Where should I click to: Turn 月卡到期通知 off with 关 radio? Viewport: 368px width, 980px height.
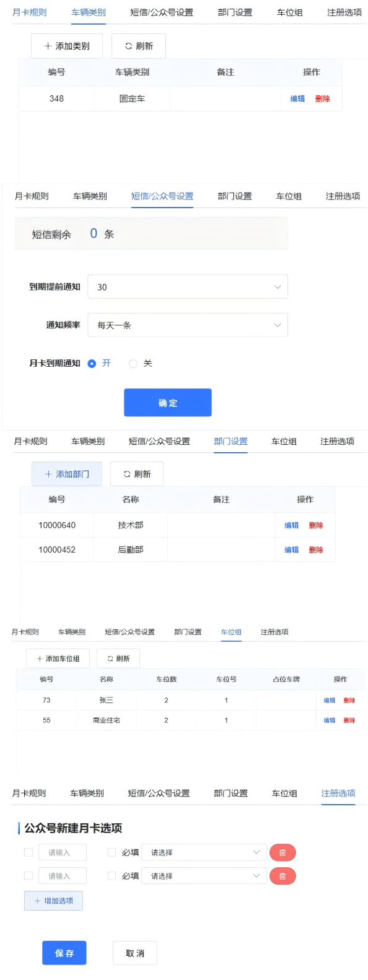pyautogui.click(x=133, y=364)
